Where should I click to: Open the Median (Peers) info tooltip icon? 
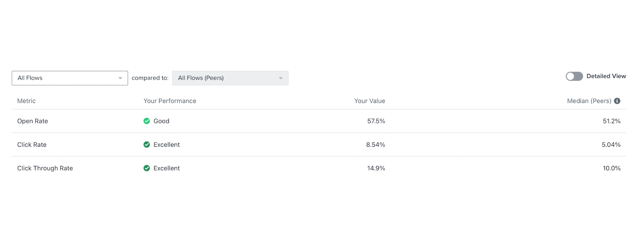coord(617,101)
